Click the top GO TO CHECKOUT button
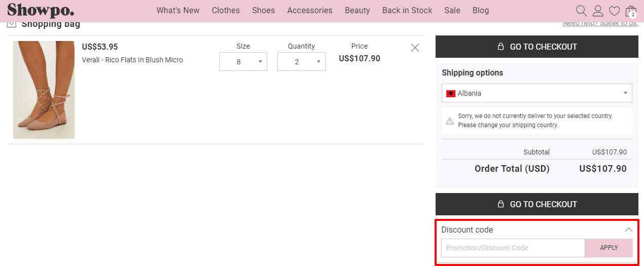644x266 pixels. pos(537,47)
